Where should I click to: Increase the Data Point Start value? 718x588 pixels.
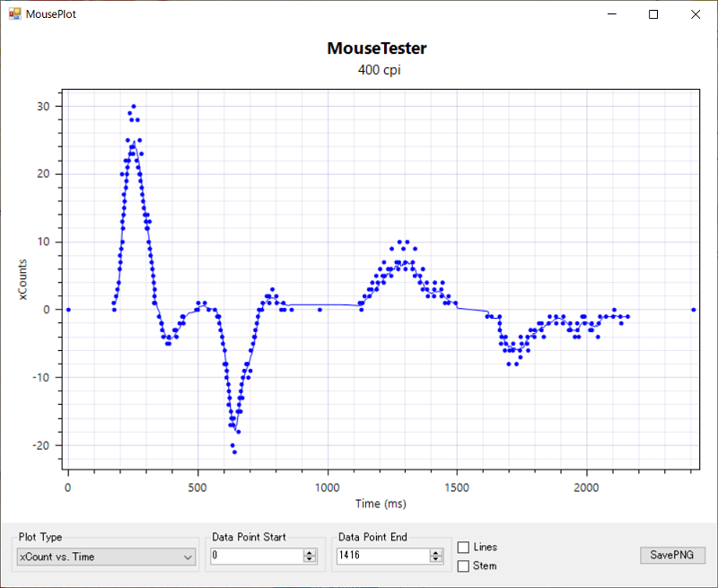(x=310, y=552)
